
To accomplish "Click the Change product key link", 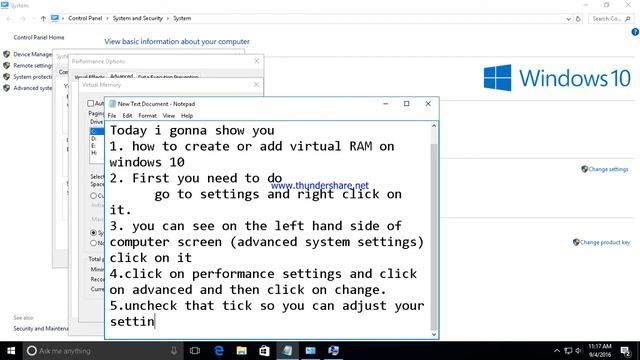I will (x=605, y=242).
